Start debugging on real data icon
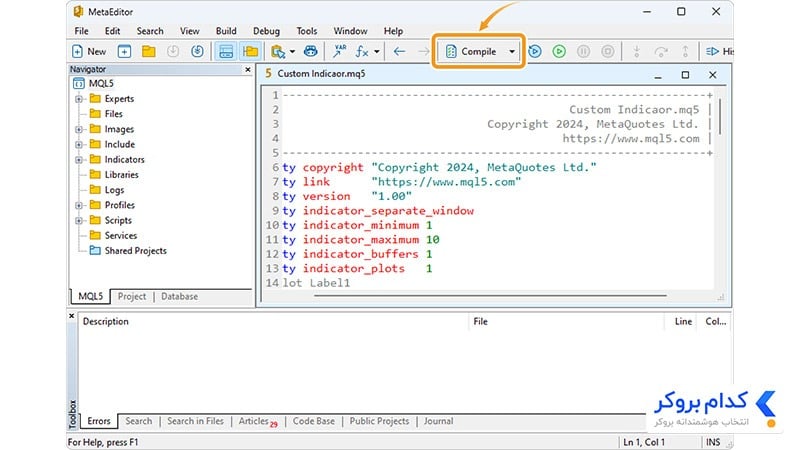Screen dimensions: 800x450 tap(535, 52)
